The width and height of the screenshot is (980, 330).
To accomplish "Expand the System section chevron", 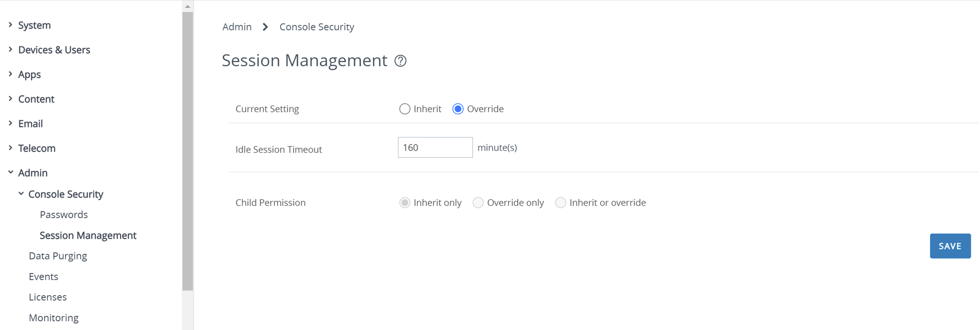I will pyautogui.click(x=10, y=25).
